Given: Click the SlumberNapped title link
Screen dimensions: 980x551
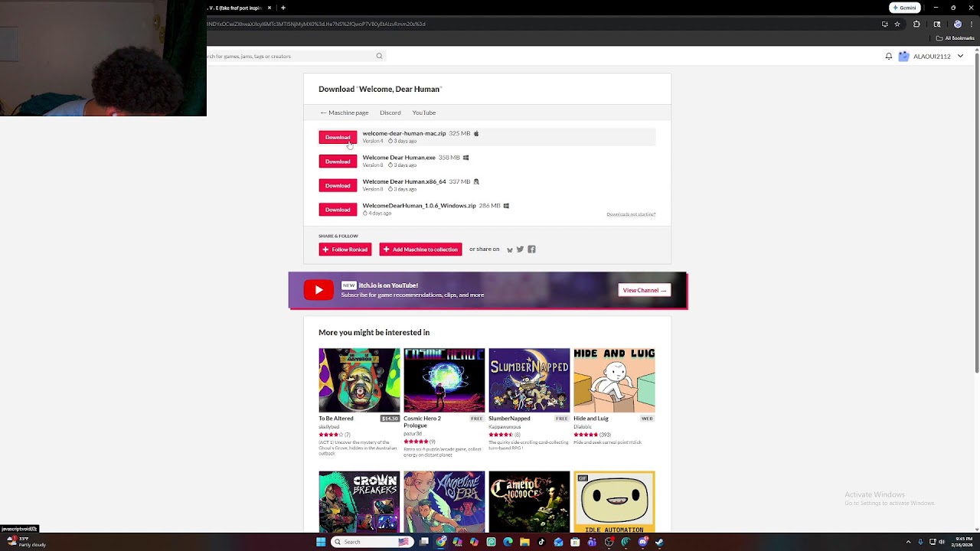Looking at the screenshot, I should pos(509,419).
